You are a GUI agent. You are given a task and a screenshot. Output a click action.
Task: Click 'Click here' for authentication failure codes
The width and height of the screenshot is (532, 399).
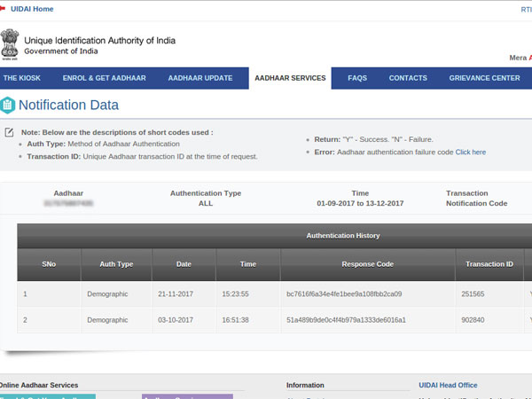click(x=470, y=152)
